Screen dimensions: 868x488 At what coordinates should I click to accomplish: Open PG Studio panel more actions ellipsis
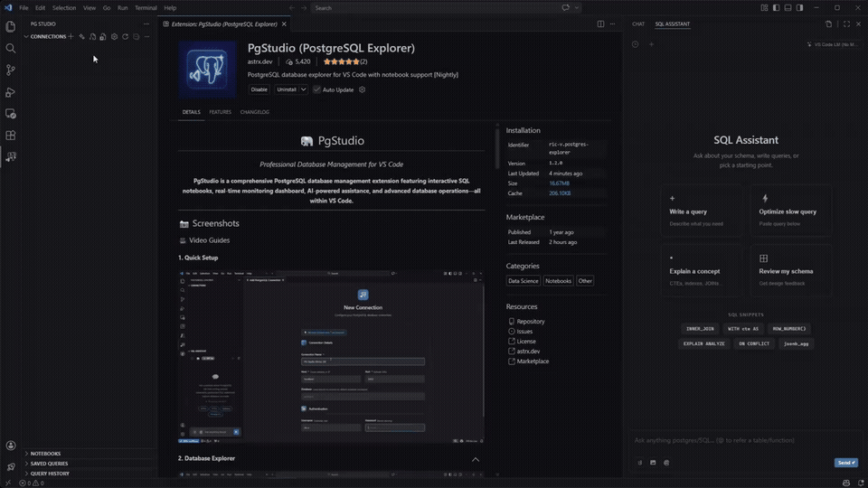[x=146, y=23]
